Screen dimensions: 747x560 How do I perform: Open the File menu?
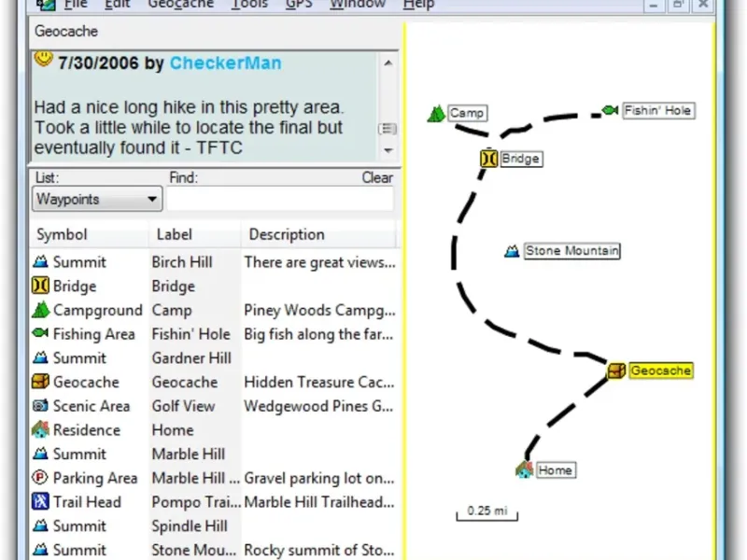coord(76,5)
